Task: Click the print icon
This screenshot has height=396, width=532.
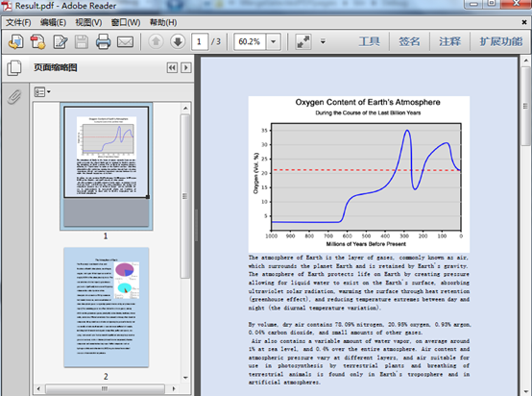Action: (x=103, y=41)
